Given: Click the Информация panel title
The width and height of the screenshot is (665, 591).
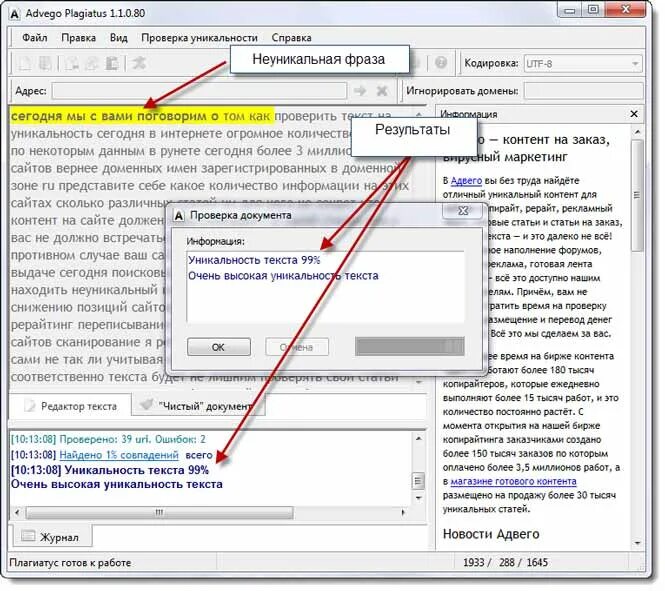Looking at the screenshot, I should click(x=469, y=114).
